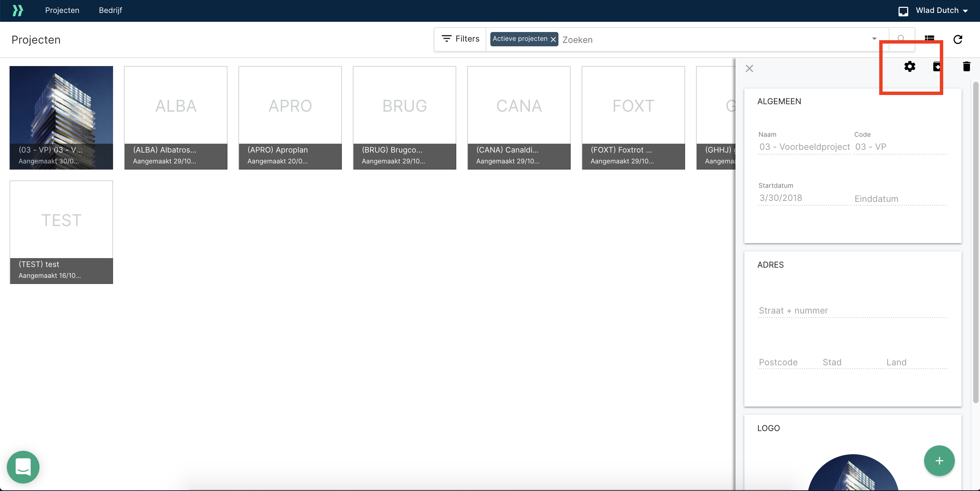
Task: Click the app logo in the top bar
Action: click(17, 10)
